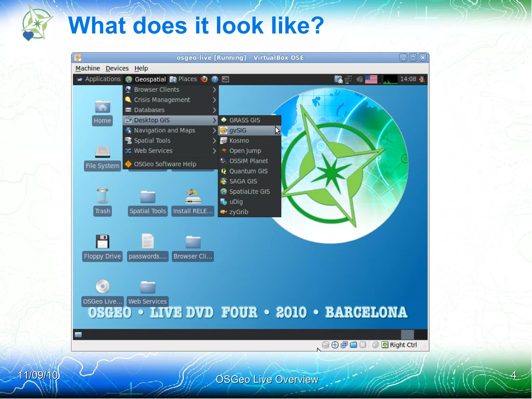The height and width of the screenshot is (399, 532).
Task: Expand the Navigation and Maps submenu
Action: (170, 130)
